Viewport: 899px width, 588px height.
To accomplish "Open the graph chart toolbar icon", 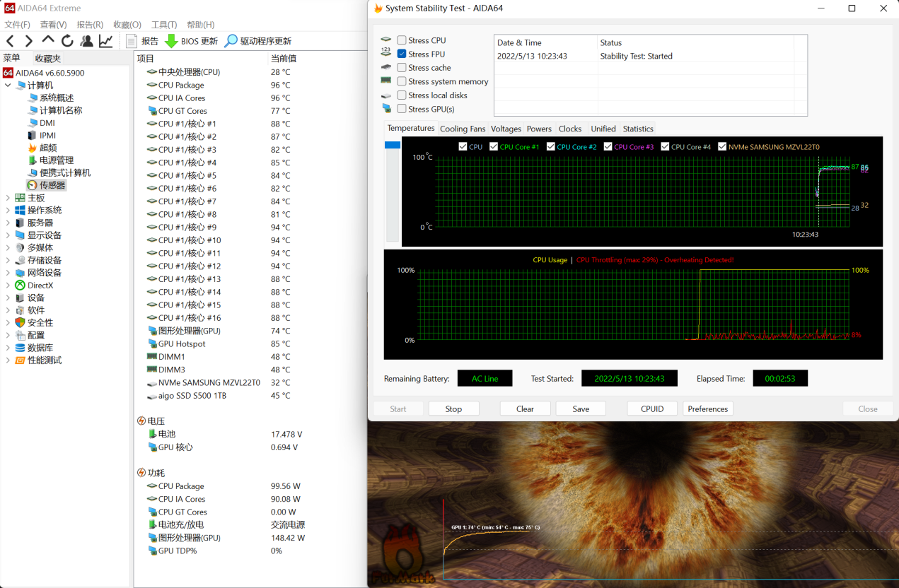I will coord(105,41).
